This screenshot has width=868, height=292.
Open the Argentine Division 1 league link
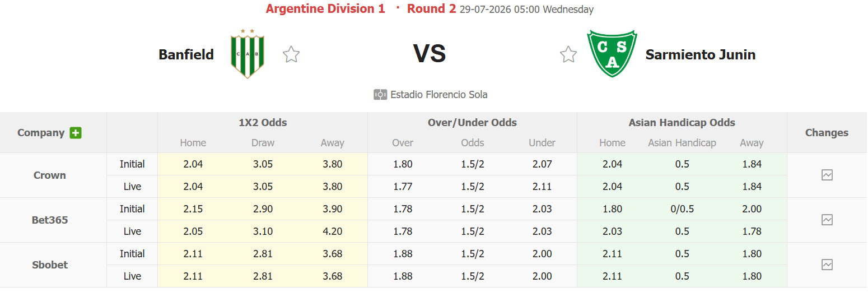(x=325, y=9)
